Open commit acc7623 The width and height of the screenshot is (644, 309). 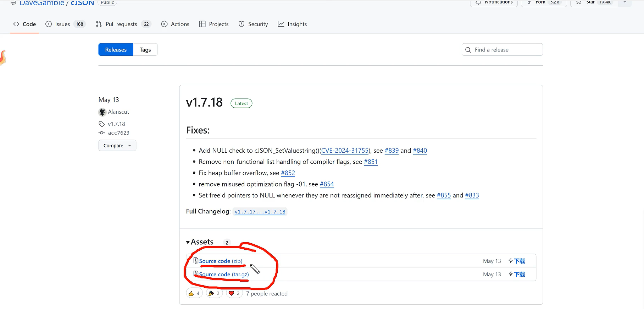click(118, 133)
